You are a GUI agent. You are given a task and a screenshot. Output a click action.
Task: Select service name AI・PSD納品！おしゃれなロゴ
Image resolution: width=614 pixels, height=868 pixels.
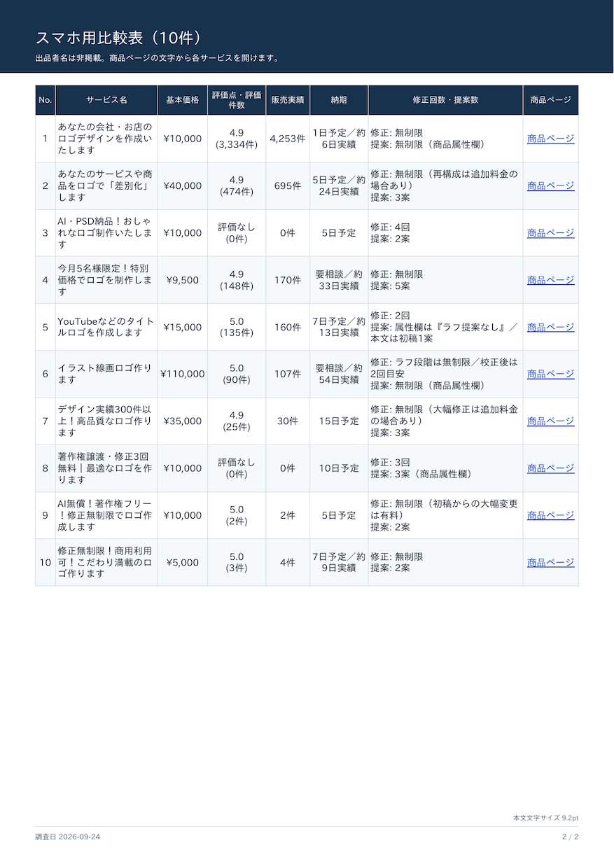(x=105, y=232)
